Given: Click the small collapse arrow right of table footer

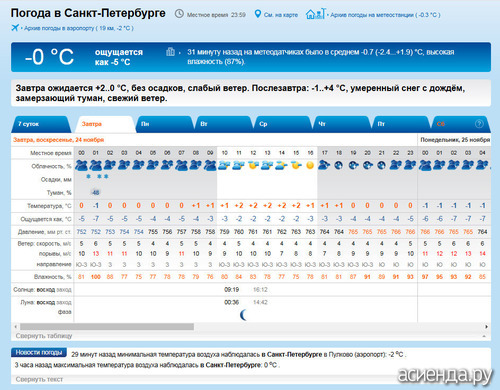Looking at the screenshot, I should point(484,336).
